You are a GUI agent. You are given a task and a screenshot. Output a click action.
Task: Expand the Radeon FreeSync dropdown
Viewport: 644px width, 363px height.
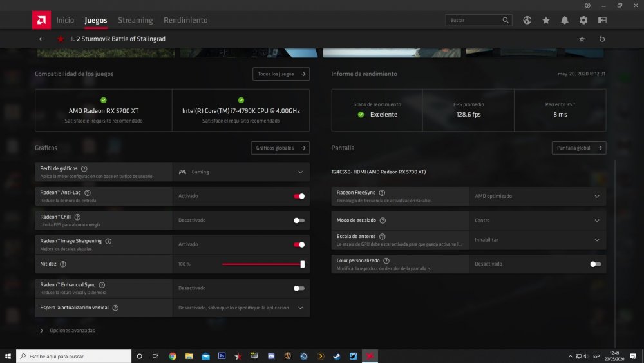pyautogui.click(x=537, y=196)
